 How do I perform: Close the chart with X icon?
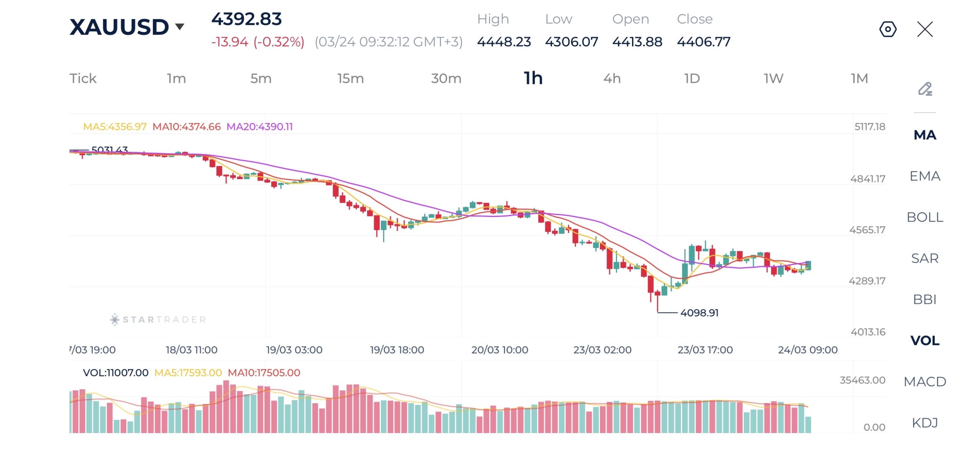pyautogui.click(x=925, y=29)
